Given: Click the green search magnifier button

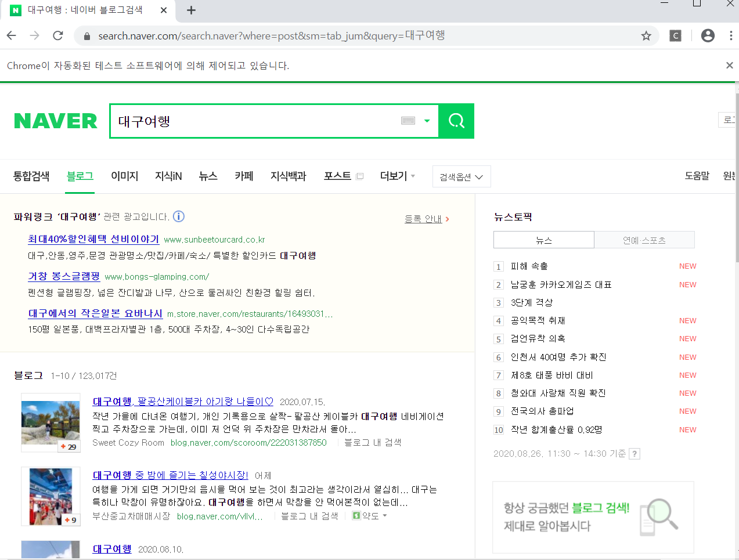Looking at the screenshot, I should (x=456, y=121).
